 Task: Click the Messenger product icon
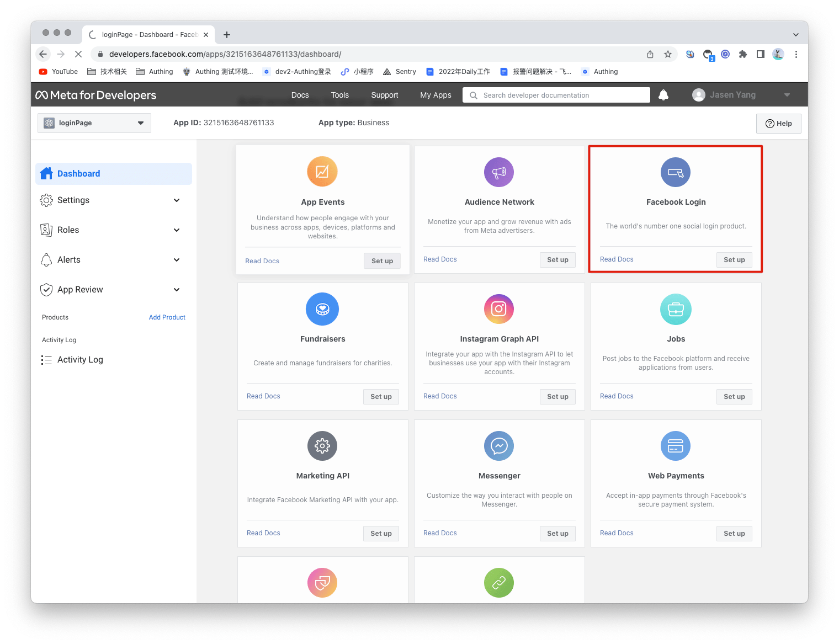coord(499,446)
